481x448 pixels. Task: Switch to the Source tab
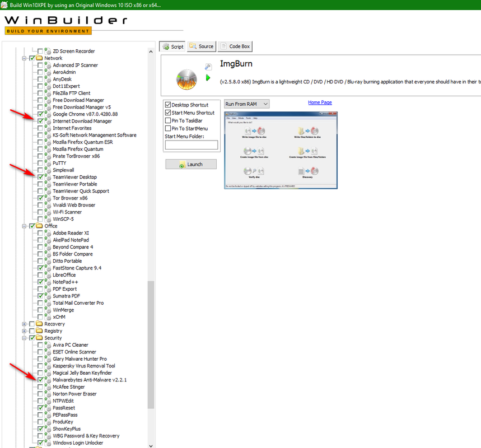click(x=202, y=46)
